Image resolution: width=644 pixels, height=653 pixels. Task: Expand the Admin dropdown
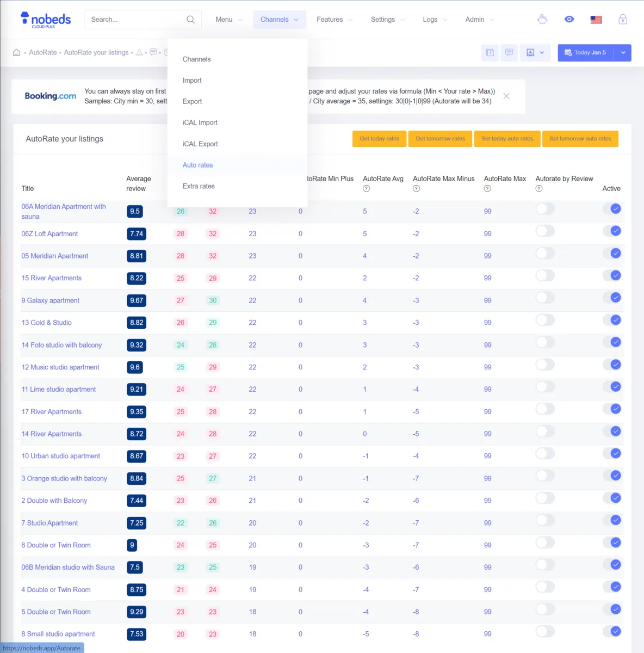[480, 20]
